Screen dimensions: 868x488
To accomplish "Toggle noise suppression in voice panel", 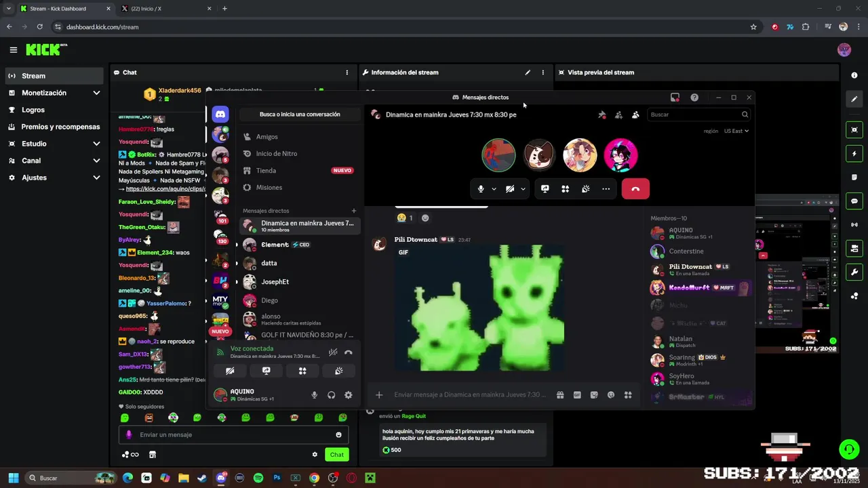I will click(x=333, y=352).
